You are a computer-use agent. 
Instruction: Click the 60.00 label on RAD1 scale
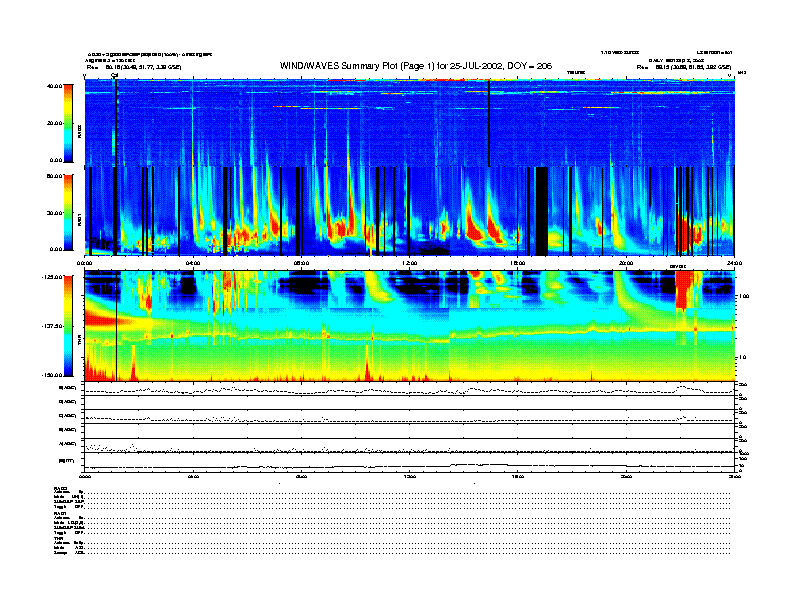click(x=54, y=176)
